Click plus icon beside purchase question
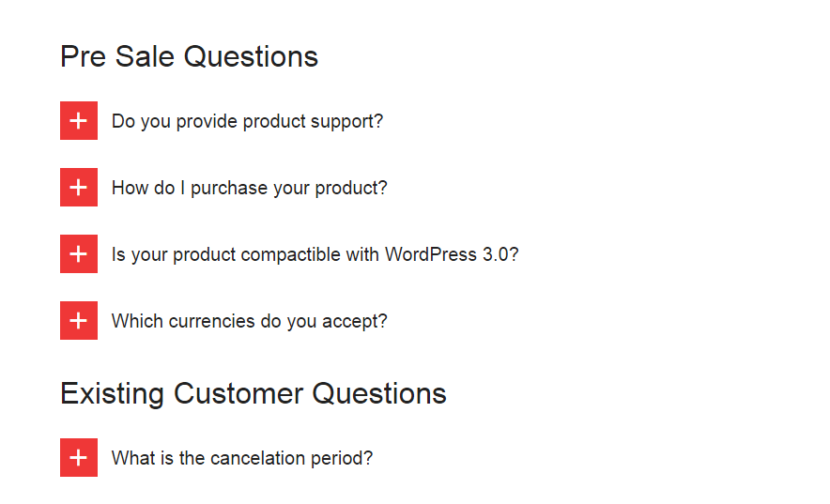The image size is (830, 504). (x=79, y=187)
